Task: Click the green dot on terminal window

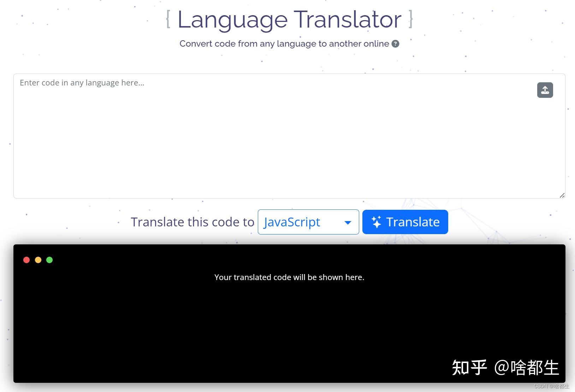Action: click(49, 260)
